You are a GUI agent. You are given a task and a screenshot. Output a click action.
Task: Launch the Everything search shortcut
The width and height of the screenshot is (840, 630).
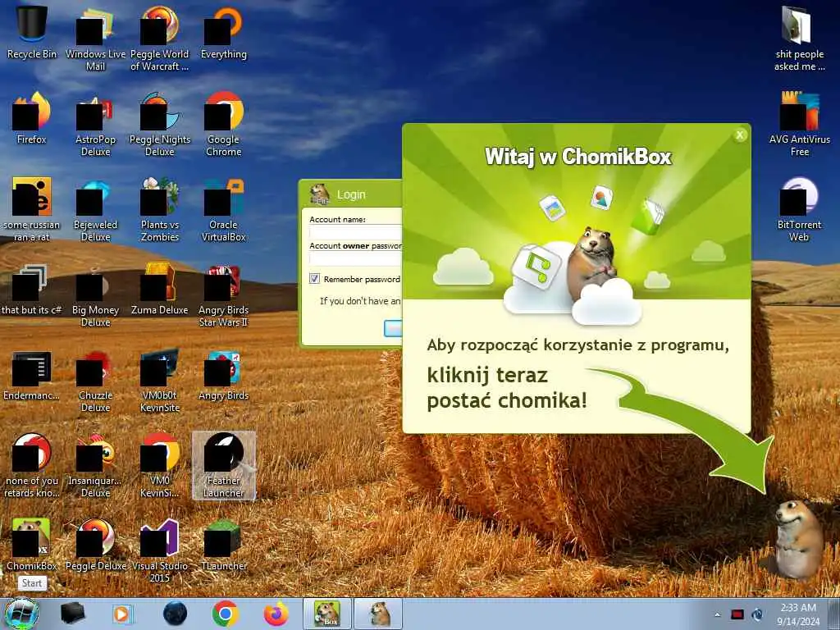click(223, 32)
